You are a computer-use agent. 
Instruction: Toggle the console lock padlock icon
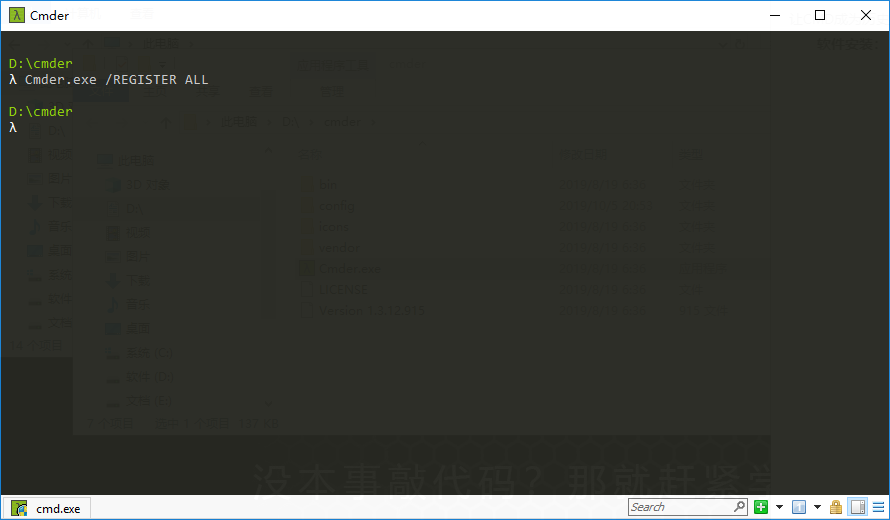pos(836,507)
